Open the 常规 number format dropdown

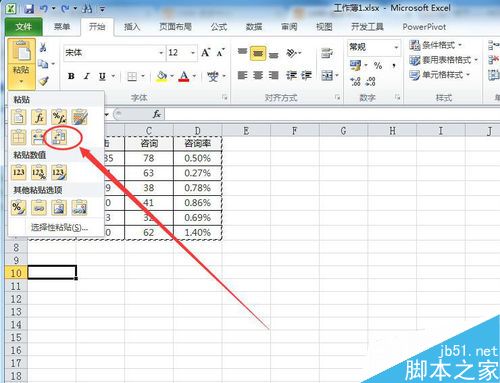tap(396, 48)
